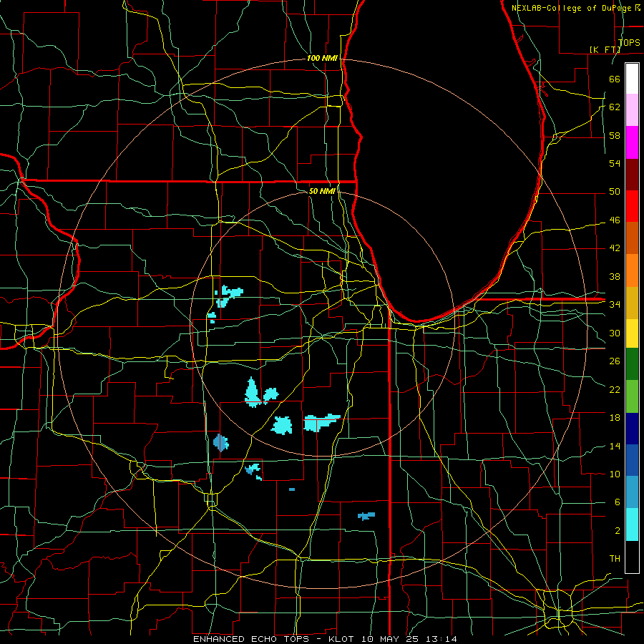
Task: Click the "50 NMI" range ring label
Action: tap(322, 191)
